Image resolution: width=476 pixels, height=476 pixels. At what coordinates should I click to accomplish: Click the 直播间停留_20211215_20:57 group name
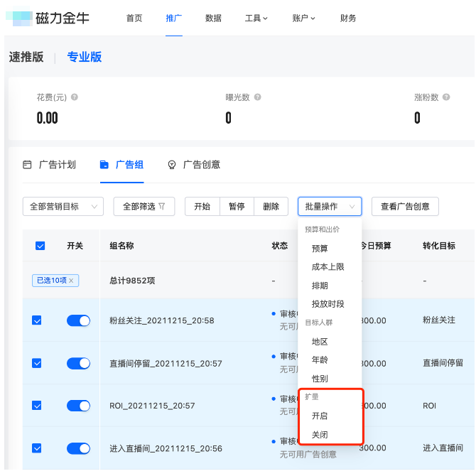(x=166, y=363)
